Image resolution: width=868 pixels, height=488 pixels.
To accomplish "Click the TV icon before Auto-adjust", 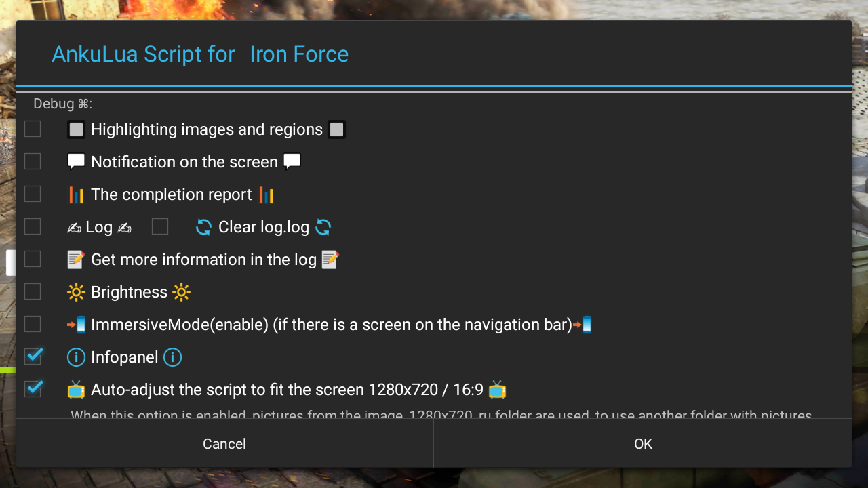I will (76, 390).
